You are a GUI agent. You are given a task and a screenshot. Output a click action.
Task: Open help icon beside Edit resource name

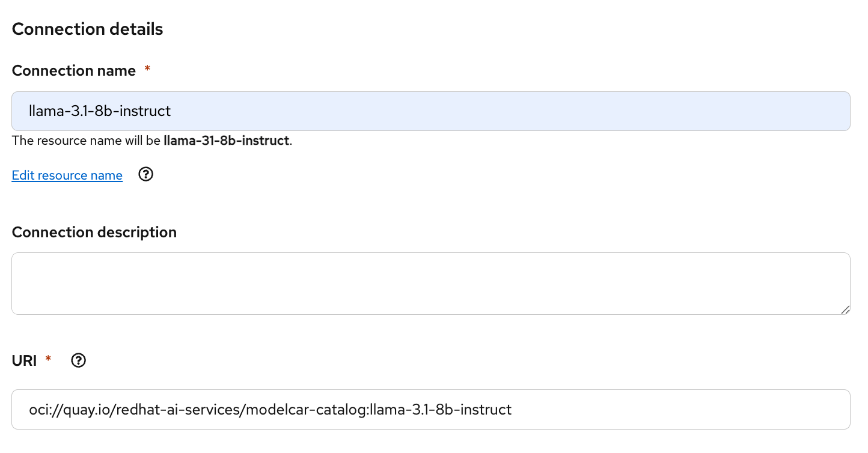point(146,175)
